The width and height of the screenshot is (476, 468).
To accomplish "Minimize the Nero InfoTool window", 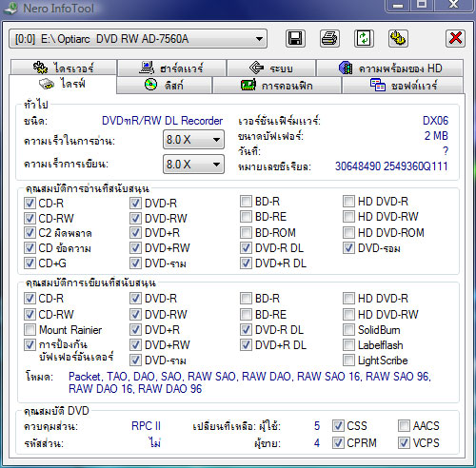I will coord(398,5).
